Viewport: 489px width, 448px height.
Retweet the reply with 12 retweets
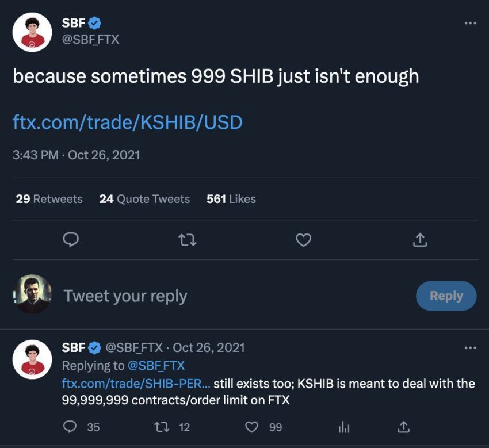pyautogui.click(x=162, y=427)
